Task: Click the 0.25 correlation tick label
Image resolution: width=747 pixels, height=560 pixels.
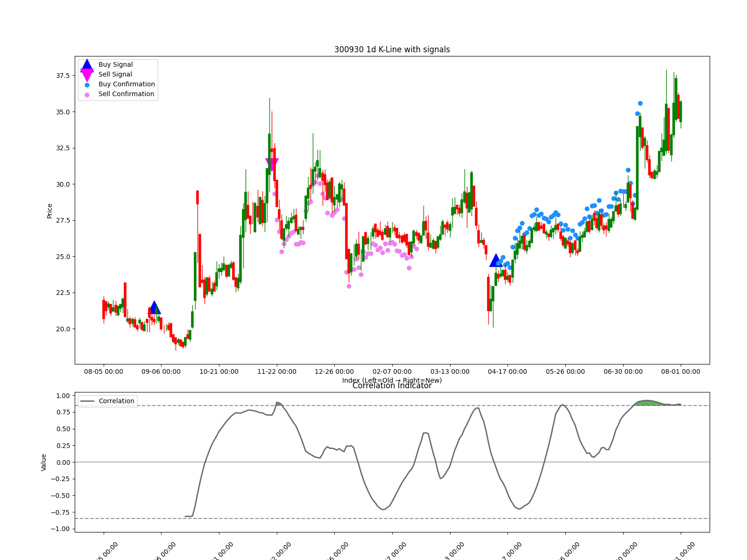Action: (63, 446)
